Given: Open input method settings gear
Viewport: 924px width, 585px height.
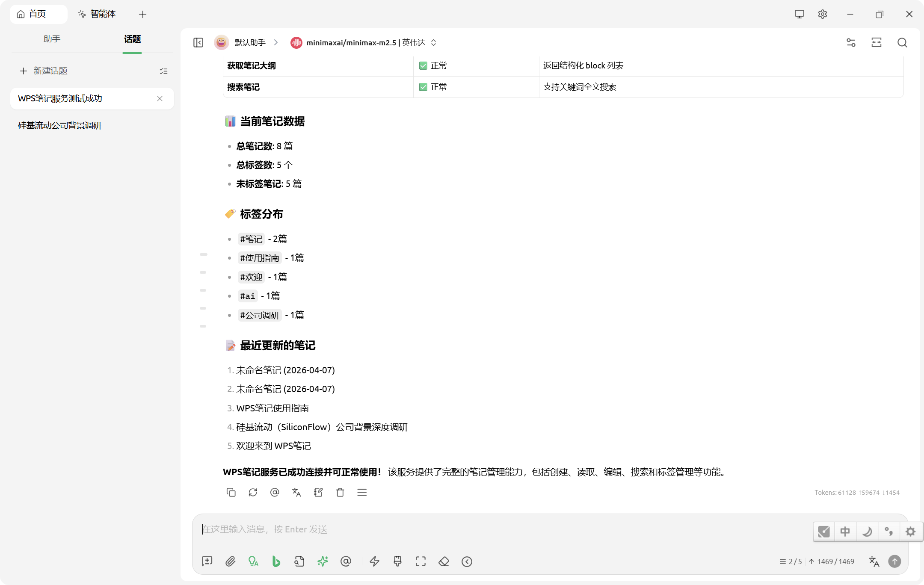Looking at the screenshot, I should coord(910,532).
